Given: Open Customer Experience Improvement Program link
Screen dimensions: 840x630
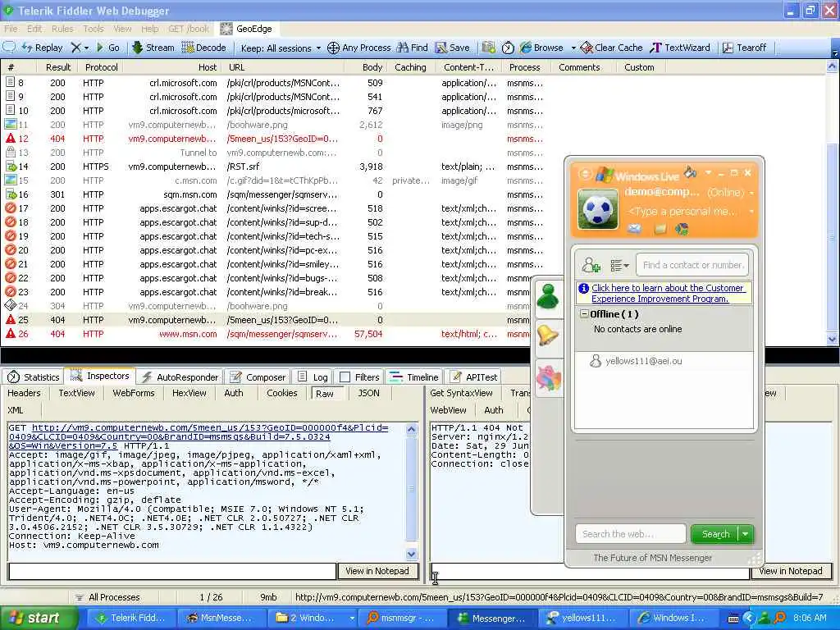Looking at the screenshot, I should coord(668,293).
